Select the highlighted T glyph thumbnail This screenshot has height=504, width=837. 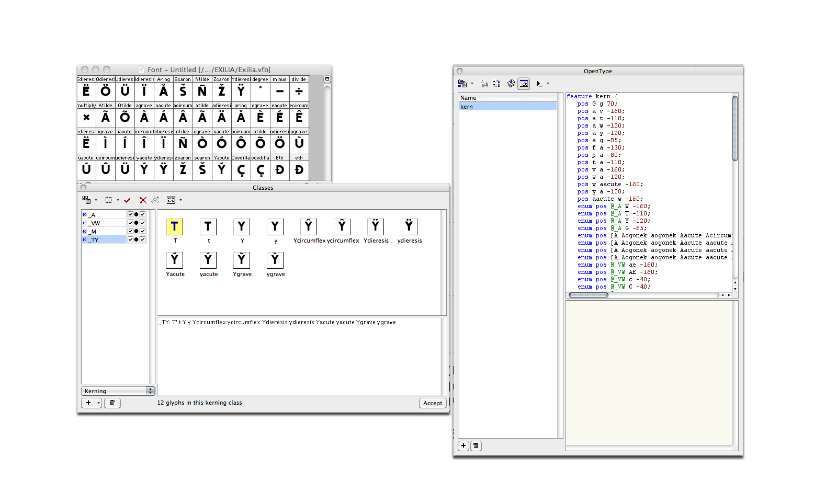(175, 226)
